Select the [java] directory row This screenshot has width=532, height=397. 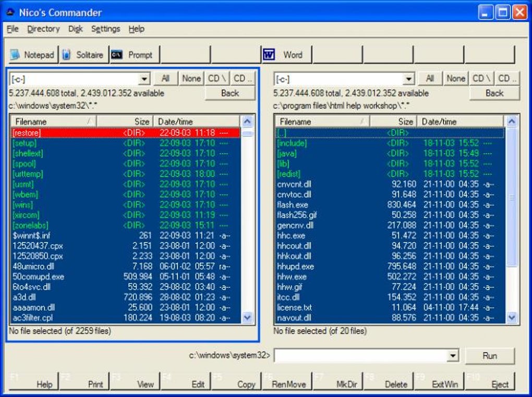click(x=390, y=153)
